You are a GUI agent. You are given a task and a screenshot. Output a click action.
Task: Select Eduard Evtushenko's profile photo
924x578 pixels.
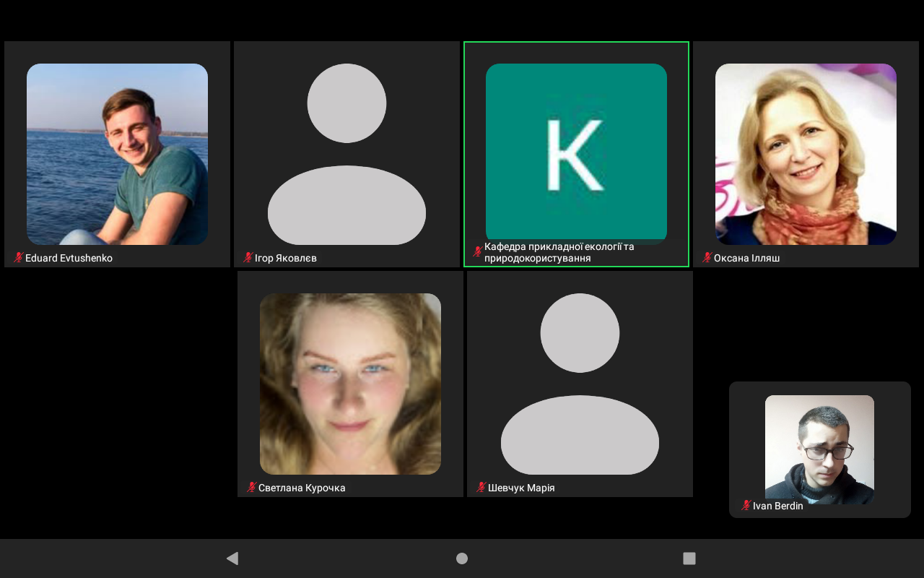[x=117, y=154]
